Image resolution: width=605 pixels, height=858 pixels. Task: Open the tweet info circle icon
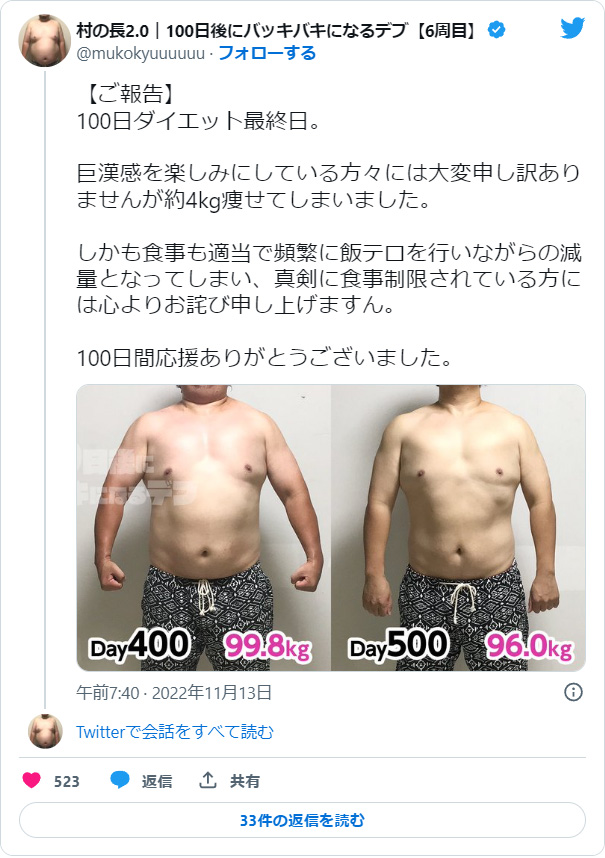[x=573, y=692]
